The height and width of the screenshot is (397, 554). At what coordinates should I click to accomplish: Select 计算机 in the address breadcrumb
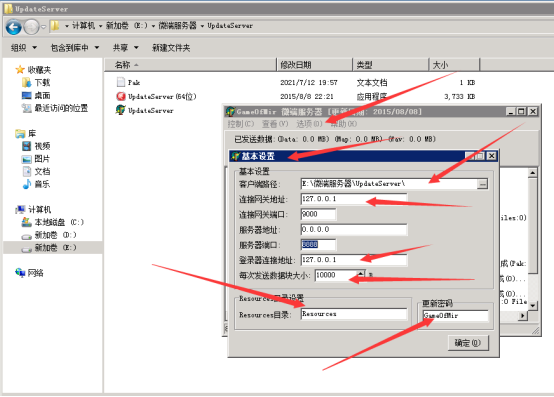pyautogui.click(x=83, y=26)
